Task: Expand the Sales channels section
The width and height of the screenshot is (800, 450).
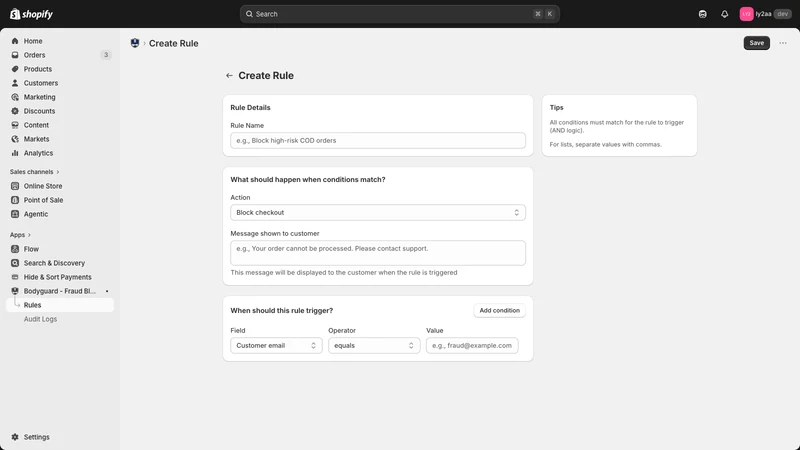Action: point(34,172)
